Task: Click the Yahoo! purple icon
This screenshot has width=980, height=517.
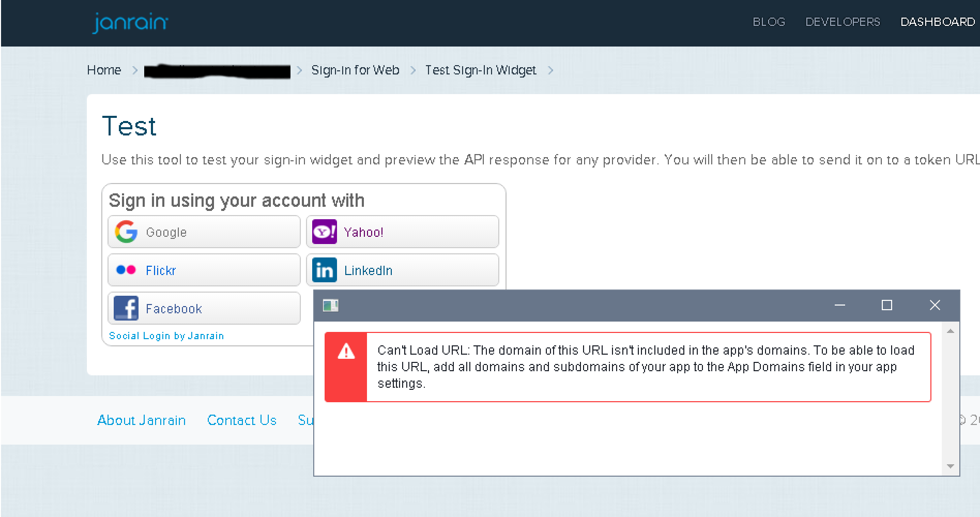Action: [325, 232]
